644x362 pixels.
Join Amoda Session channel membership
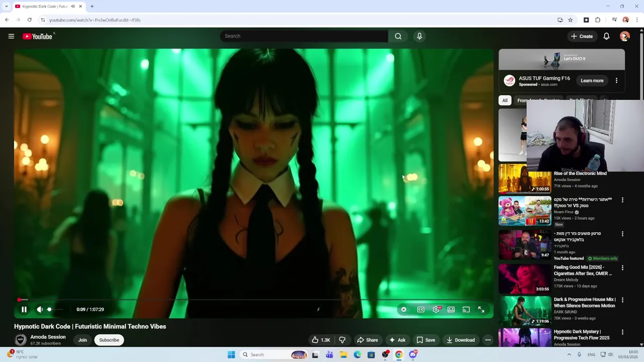click(x=83, y=340)
